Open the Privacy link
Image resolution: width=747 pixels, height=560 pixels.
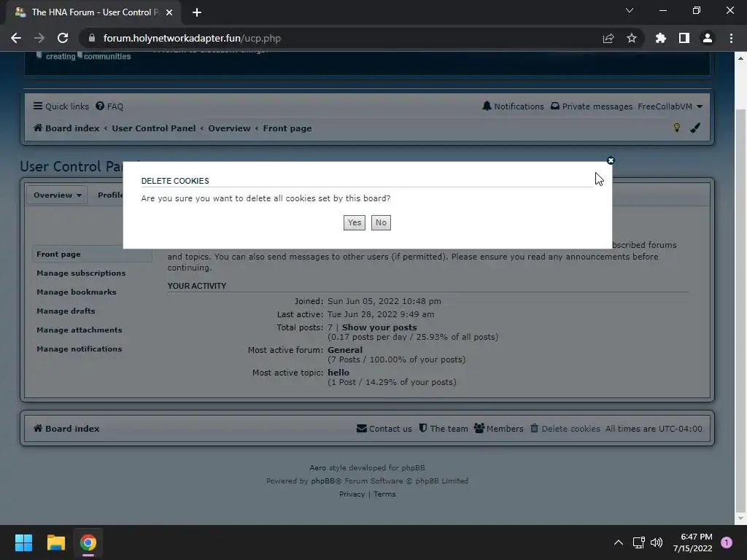point(352,494)
